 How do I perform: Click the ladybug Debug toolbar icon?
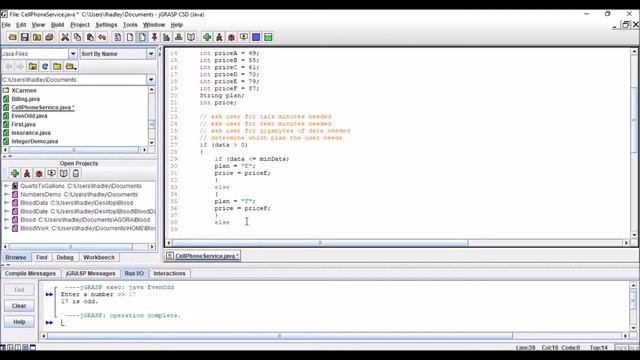pos(231,37)
